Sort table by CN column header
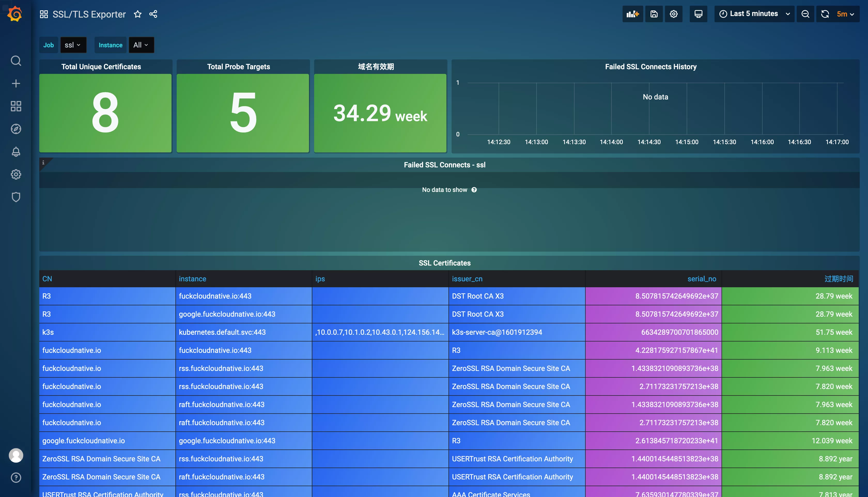This screenshot has width=868, height=497. (x=47, y=279)
